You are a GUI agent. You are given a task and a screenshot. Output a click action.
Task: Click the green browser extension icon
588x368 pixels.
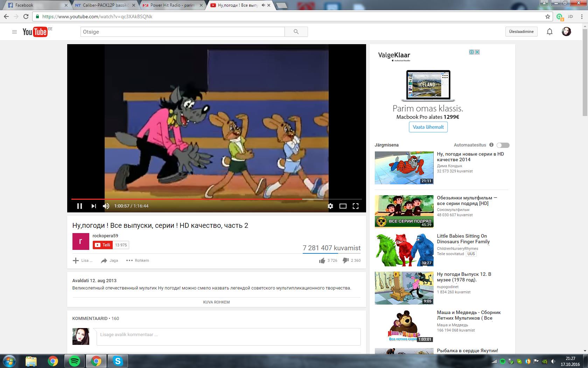coord(559,16)
